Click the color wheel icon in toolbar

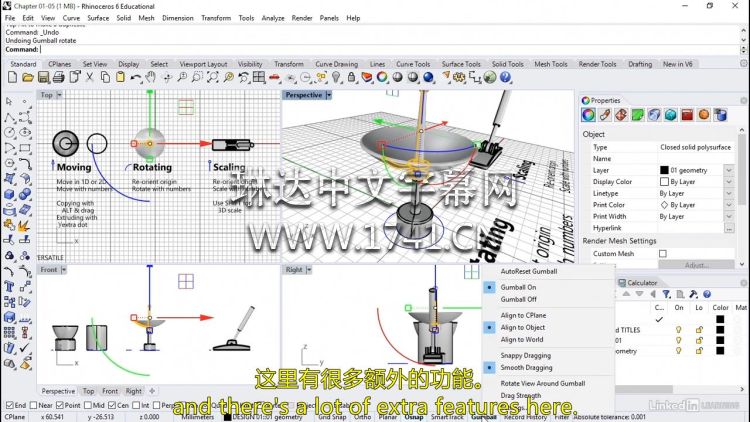382,77
